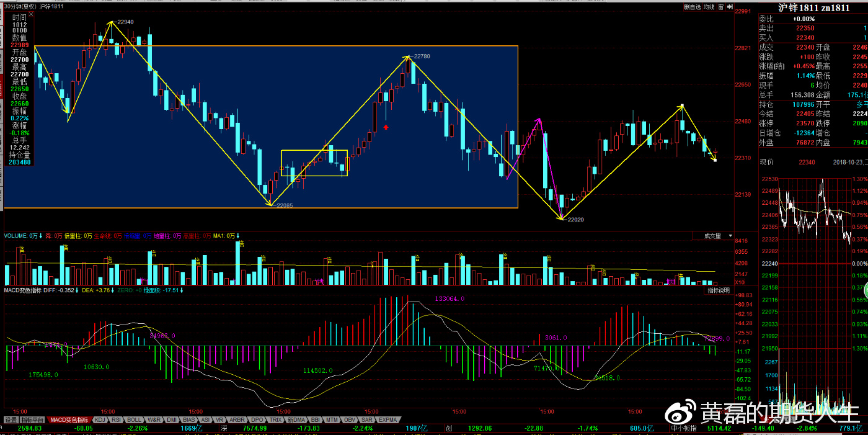Screen dimensions: 868x435
Task: Click the 114502.0 MACD area label
Action: point(319,370)
